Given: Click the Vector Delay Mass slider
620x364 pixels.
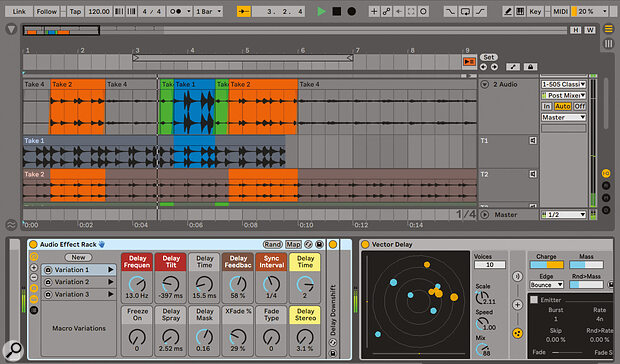Looking at the screenshot, I should click(586, 265).
